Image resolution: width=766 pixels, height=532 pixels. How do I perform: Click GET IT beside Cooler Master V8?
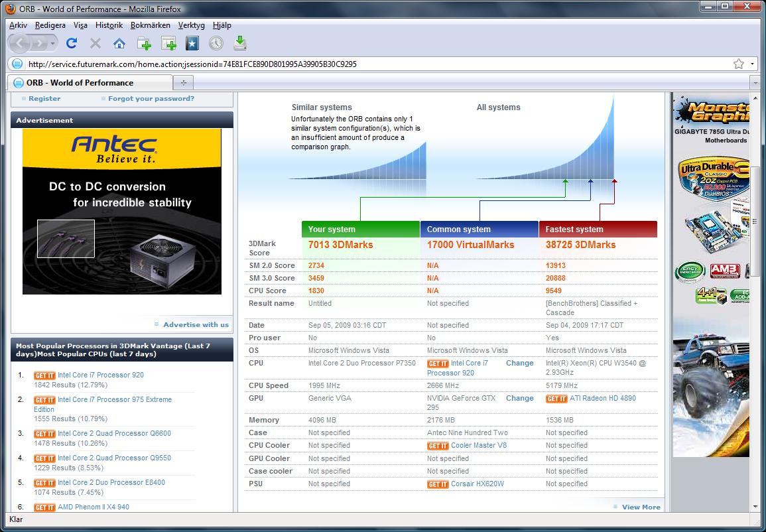pyautogui.click(x=438, y=446)
